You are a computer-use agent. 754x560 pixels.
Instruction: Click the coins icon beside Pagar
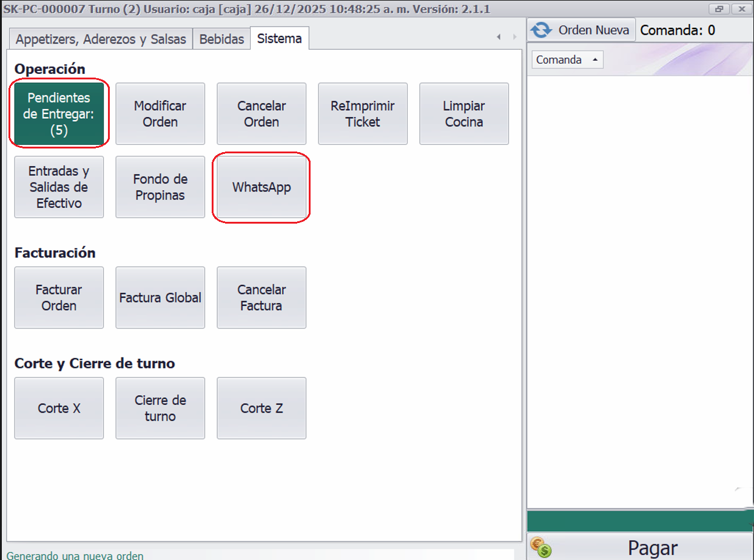tap(540, 547)
